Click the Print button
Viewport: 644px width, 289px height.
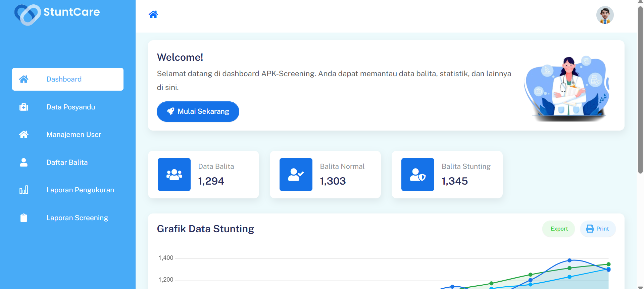pyautogui.click(x=597, y=229)
